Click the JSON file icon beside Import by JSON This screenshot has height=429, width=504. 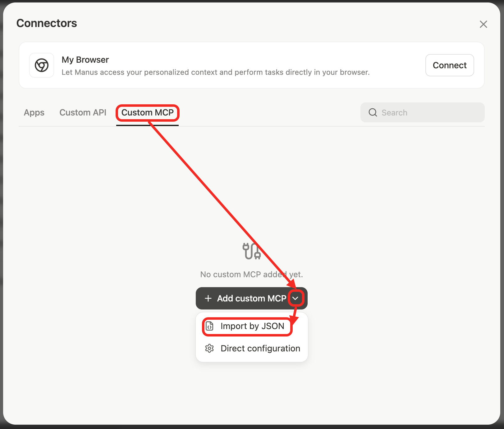pyautogui.click(x=210, y=326)
